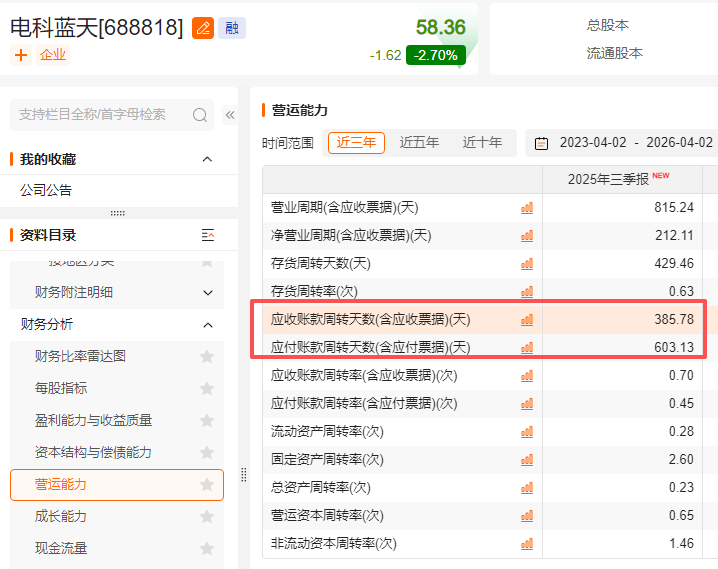Click the search magnifier icon in sidebar
The width and height of the screenshot is (718, 569).
point(200,115)
